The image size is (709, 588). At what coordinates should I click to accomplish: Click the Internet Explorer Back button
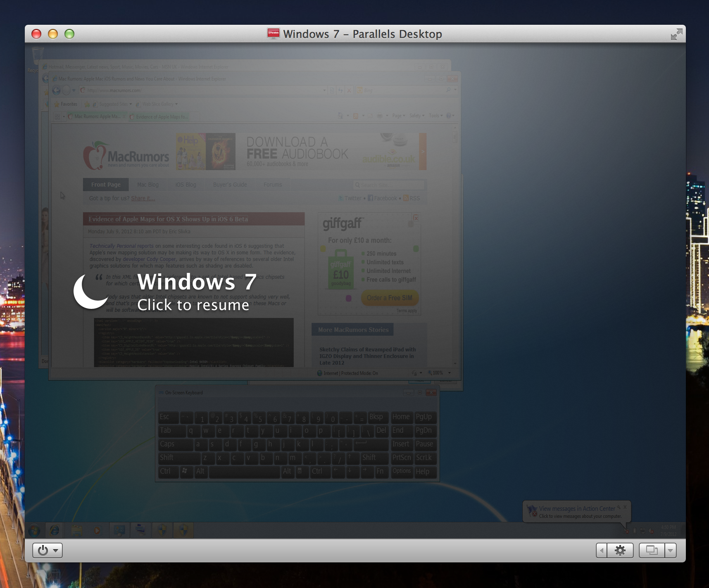pos(57,90)
